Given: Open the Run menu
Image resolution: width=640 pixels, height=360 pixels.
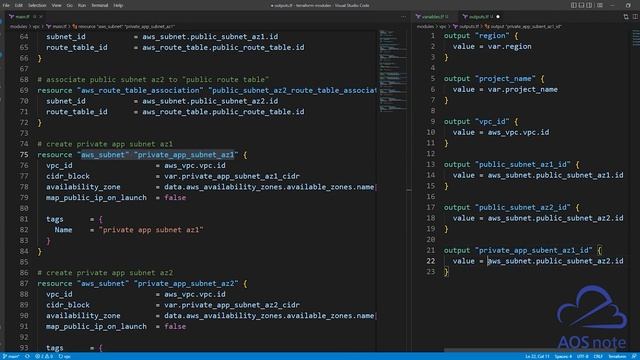Looking at the screenshot, I should pos(82,5).
